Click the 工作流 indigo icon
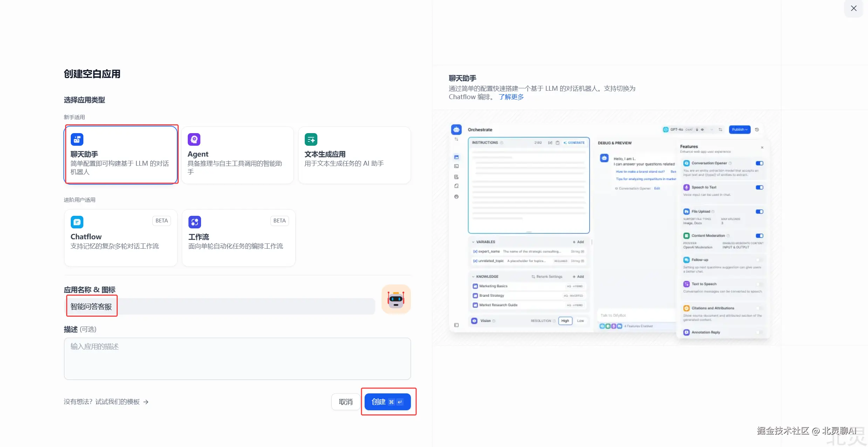This screenshot has height=447, width=868. point(195,222)
